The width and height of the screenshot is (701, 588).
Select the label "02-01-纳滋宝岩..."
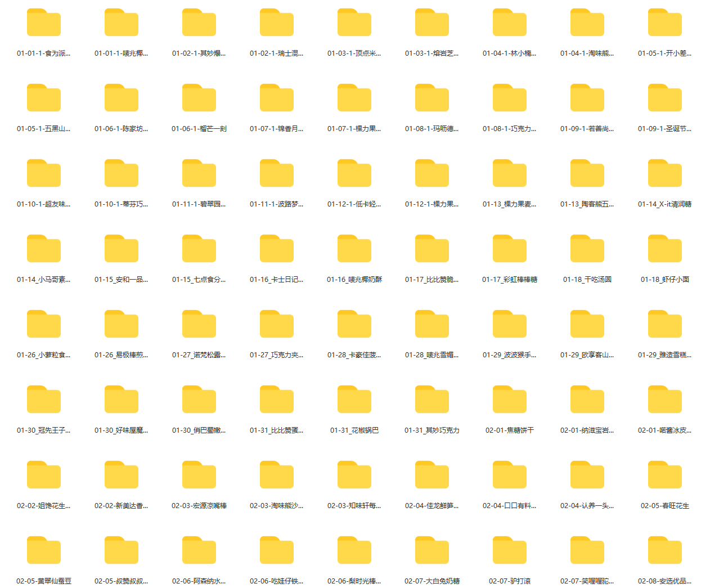coord(587,430)
